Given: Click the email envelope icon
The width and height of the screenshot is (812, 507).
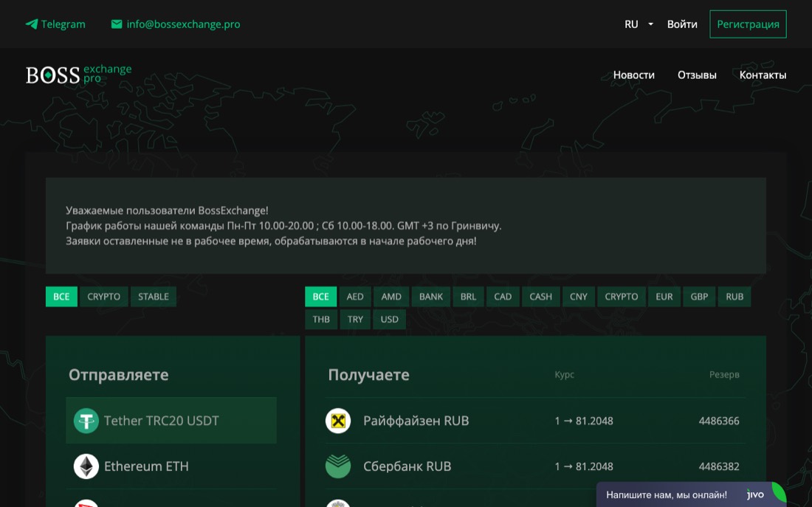Looking at the screenshot, I should click(117, 24).
